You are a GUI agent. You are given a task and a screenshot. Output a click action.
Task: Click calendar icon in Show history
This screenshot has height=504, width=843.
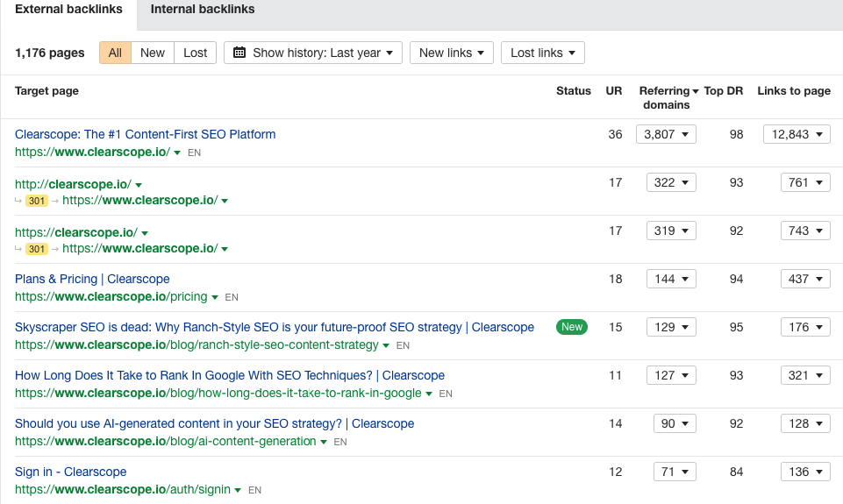click(x=239, y=53)
